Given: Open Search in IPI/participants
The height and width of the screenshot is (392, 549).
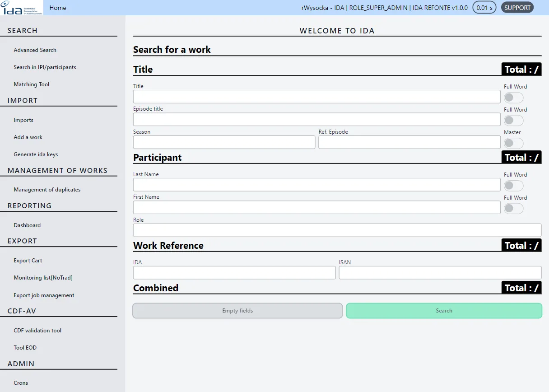Looking at the screenshot, I should pos(45,67).
